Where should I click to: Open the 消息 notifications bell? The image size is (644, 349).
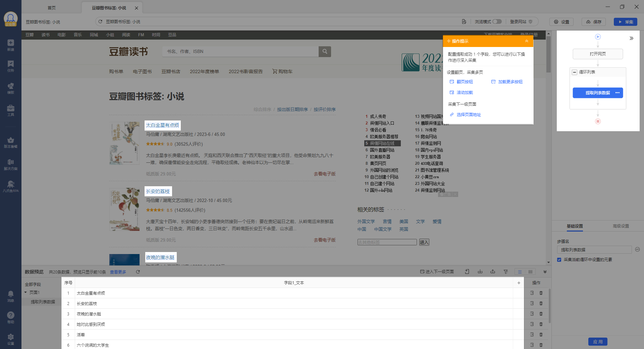coord(11,296)
